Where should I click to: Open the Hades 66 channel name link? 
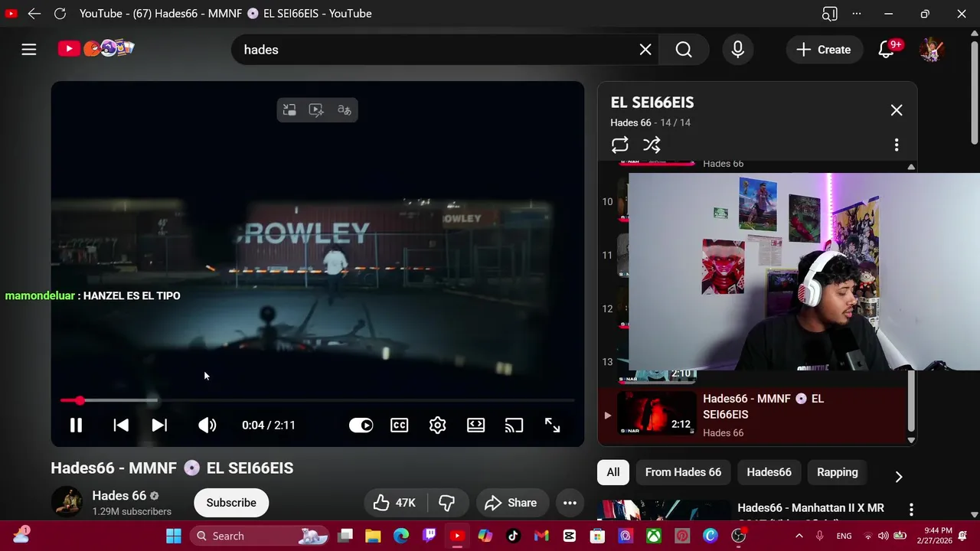(119, 496)
